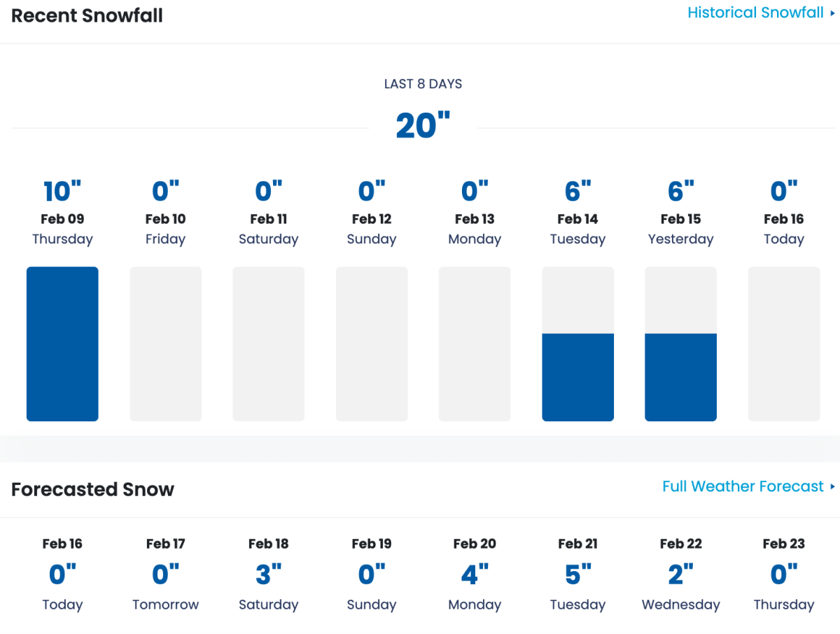Screen dimensions: 840x634
Task: Click the Feb 17 Tomorrow forecast
Action: click(x=165, y=575)
